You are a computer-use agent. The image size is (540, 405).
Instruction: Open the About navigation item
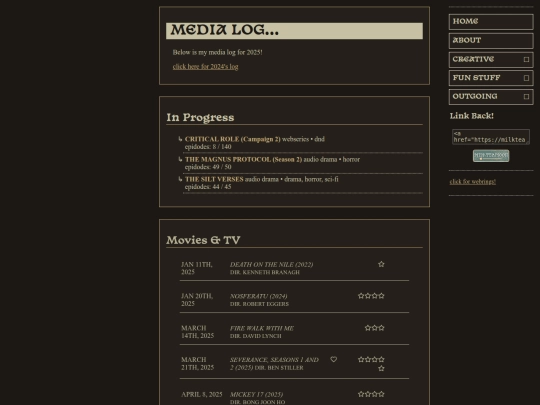(491, 41)
